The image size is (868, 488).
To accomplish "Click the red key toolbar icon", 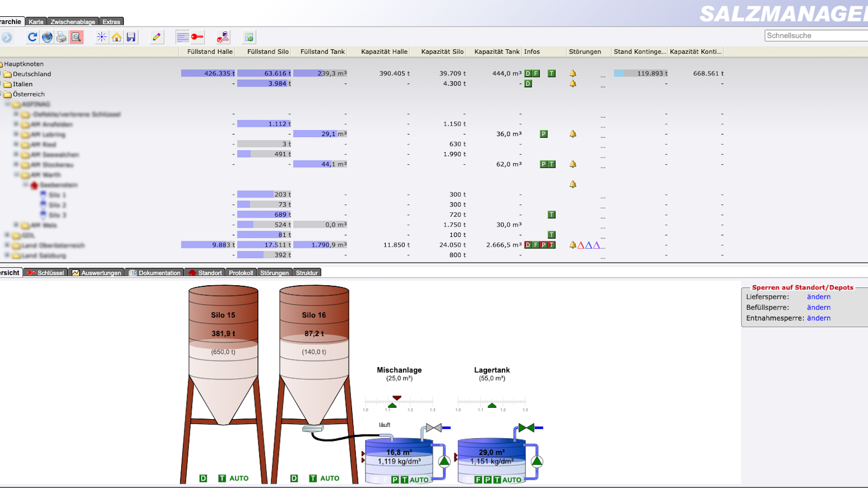I will click(197, 37).
